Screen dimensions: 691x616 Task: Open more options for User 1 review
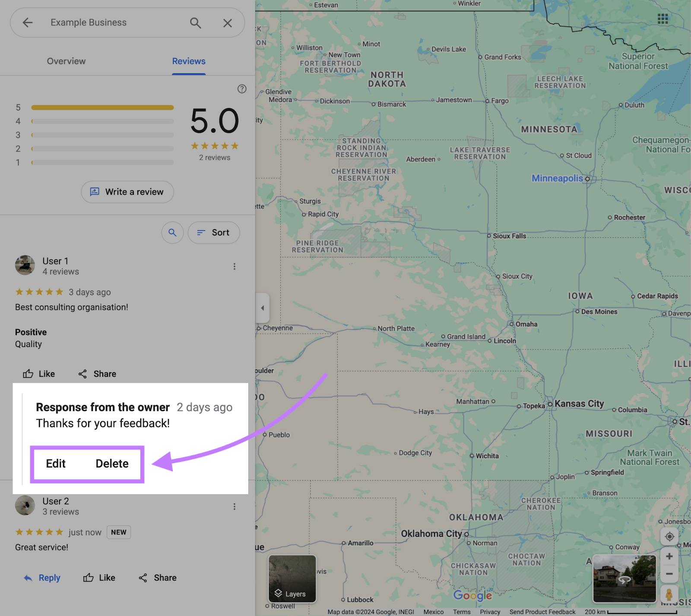tap(235, 266)
